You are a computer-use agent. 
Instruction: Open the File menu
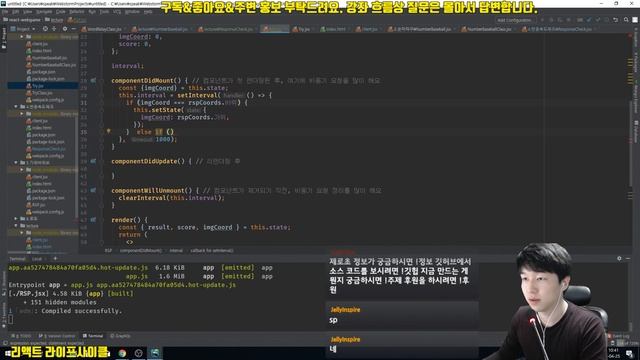pyautogui.click(x=4, y=12)
